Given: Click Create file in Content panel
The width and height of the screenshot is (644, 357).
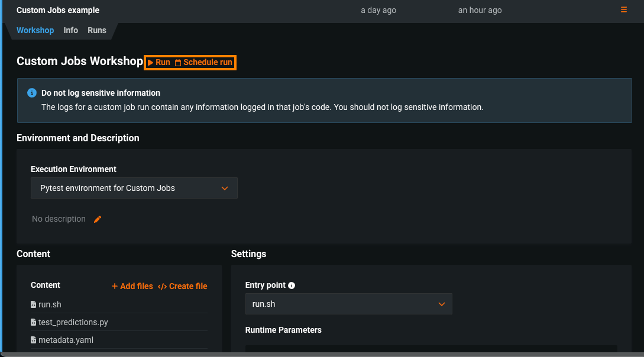Looking at the screenshot, I should coord(183,286).
